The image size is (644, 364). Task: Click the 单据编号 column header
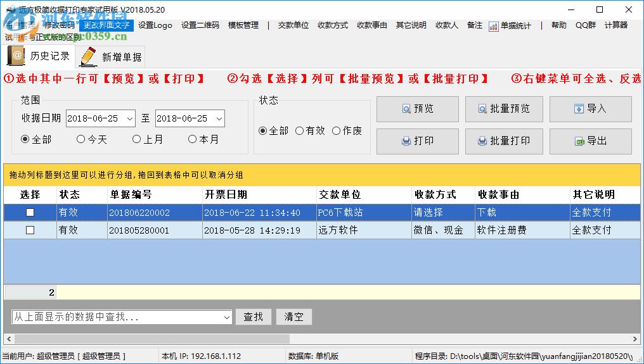155,195
